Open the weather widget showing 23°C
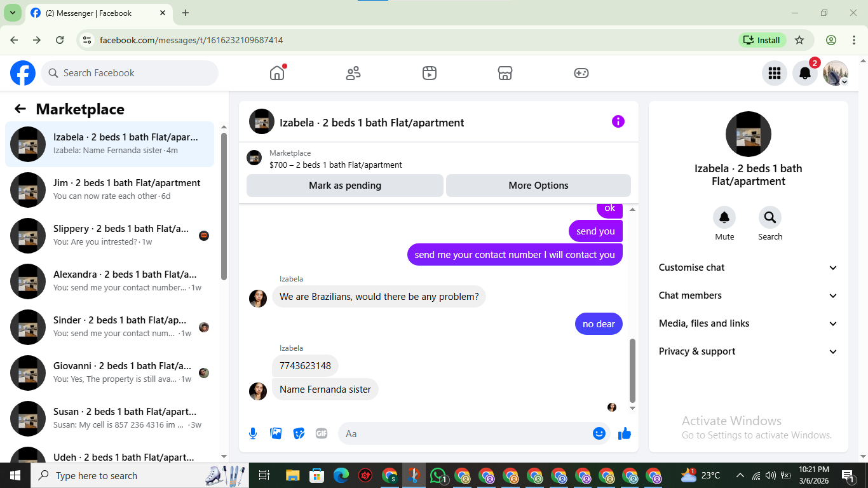This screenshot has width=868, height=488. point(701,475)
